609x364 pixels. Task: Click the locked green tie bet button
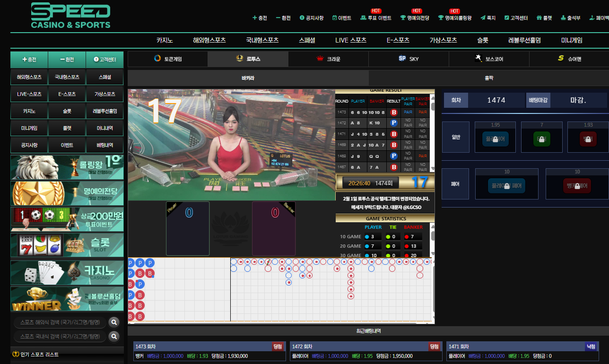(x=542, y=139)
